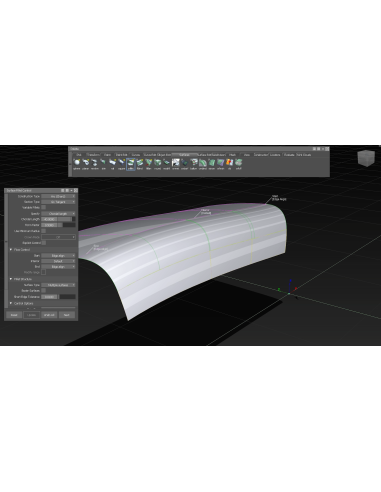Click the Chordal Length value field
The width and height of the screenshot is (381, 492).
[49, 219]
